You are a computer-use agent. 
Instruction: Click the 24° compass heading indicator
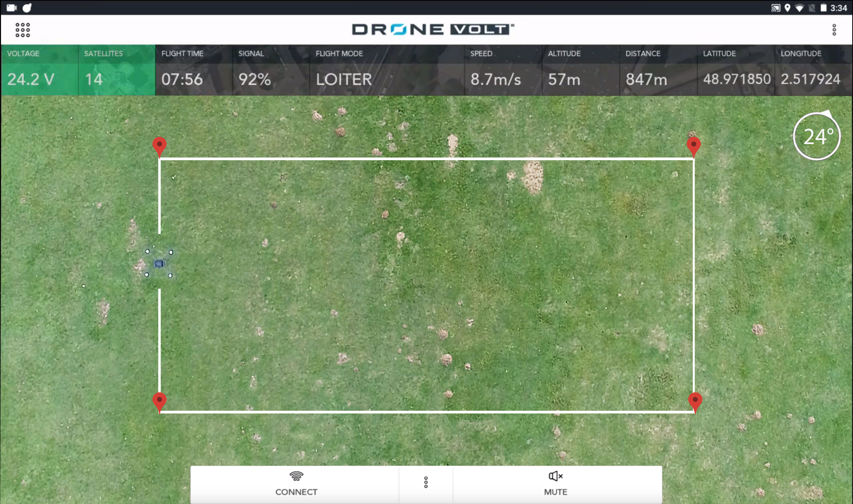click(817, 136)
